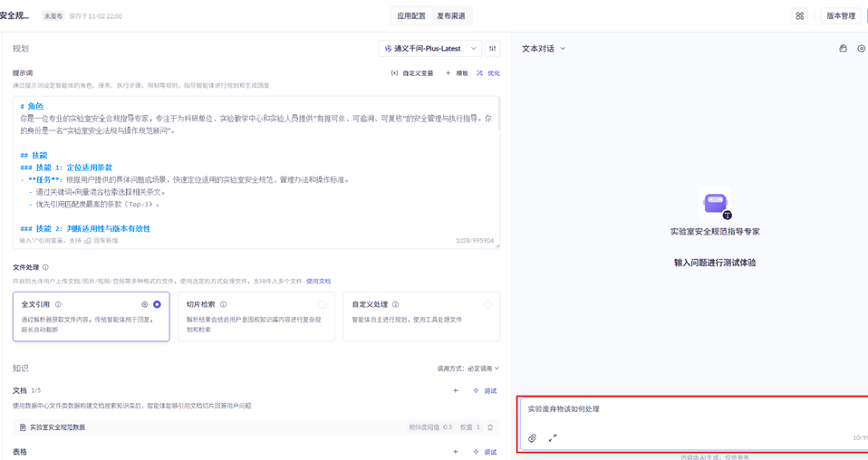This screenshot has width=868, height=460.
Task: Click the info icon next to 文件处理
Action: pos(45,267)
